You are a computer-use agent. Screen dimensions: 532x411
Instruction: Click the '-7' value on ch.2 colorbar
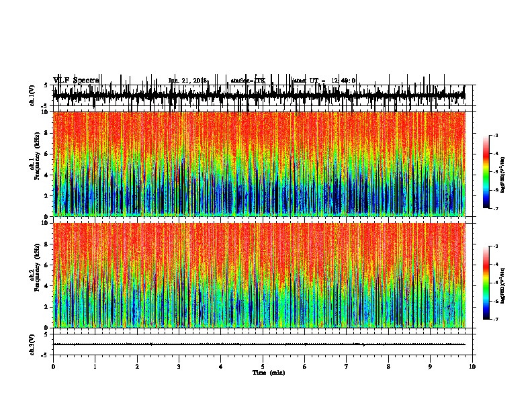496,319
